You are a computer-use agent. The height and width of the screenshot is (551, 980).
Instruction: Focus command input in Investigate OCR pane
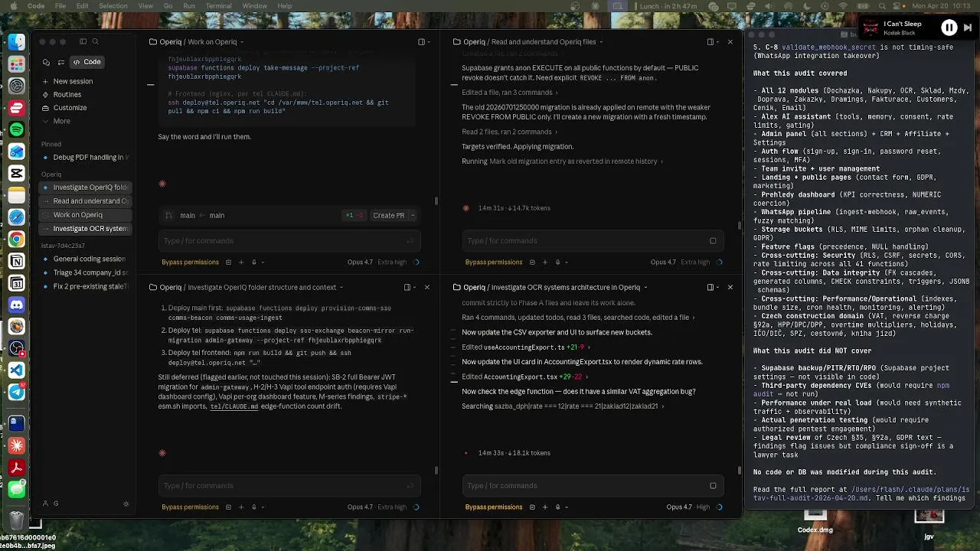593,486
